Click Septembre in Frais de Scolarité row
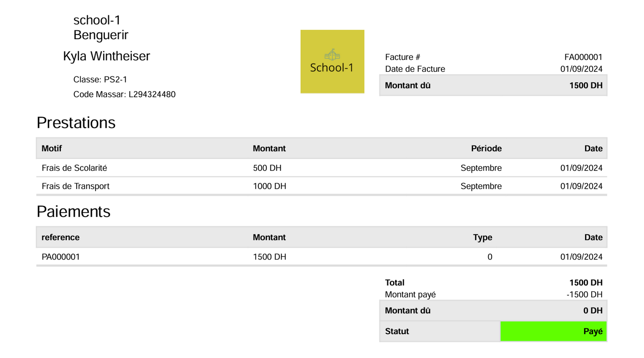 coord(481,168)
